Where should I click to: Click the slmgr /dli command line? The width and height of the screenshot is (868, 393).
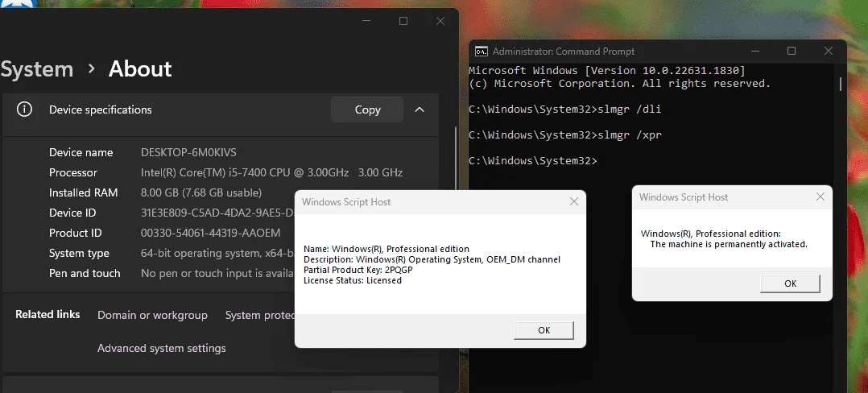[564, 110]
